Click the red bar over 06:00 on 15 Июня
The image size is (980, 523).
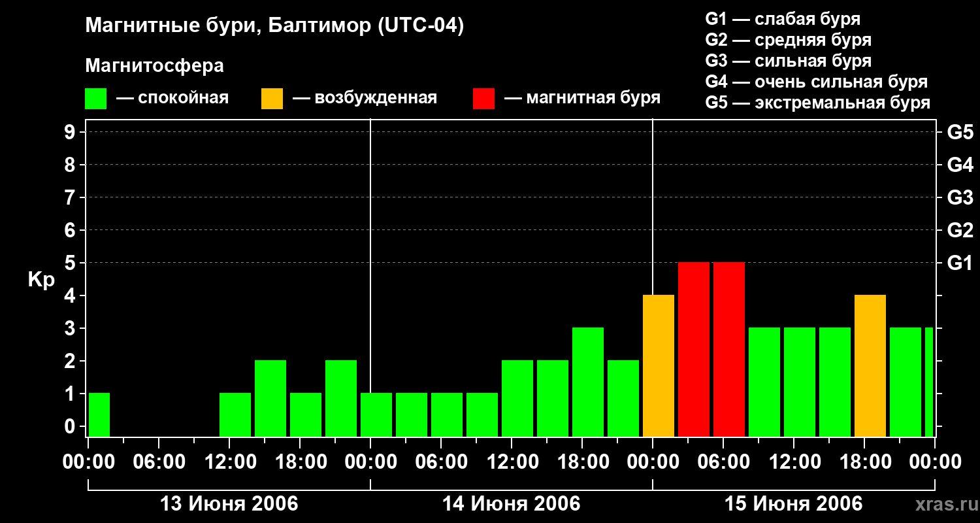(x=729, y=349)
